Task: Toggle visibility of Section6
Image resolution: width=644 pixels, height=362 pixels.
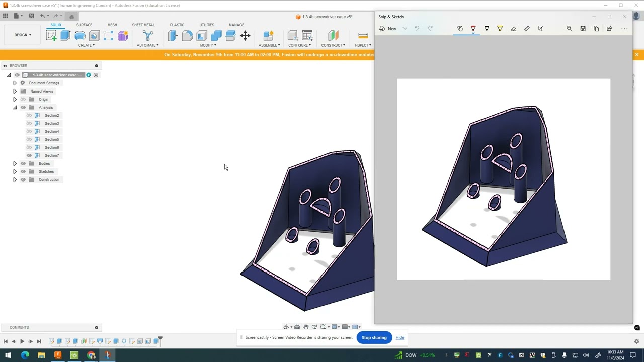Action: tap(29, 147)
